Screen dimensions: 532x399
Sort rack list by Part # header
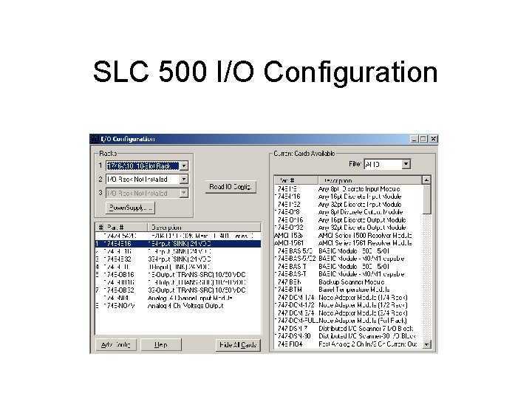[x=126, y=228]
